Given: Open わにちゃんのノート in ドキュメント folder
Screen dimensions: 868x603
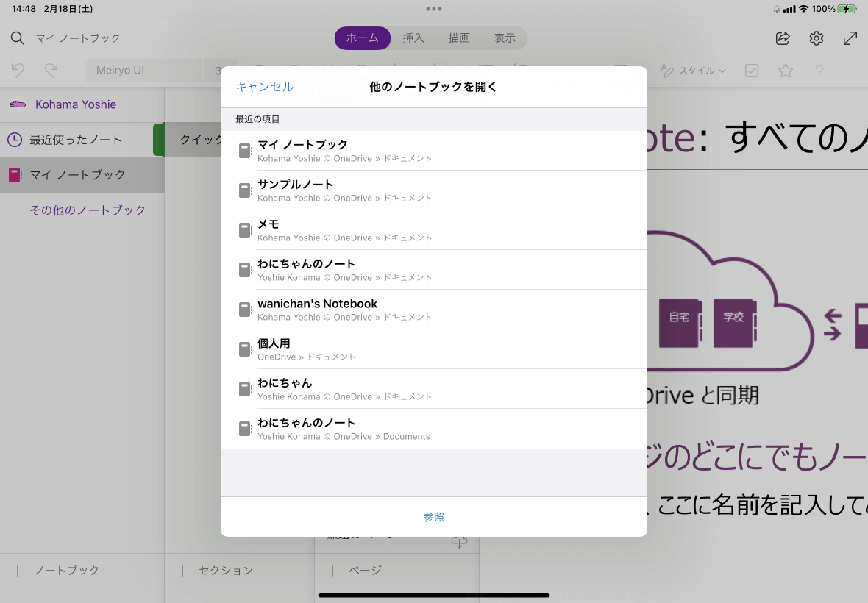Looking at the screenshot, I should point(434,270).
